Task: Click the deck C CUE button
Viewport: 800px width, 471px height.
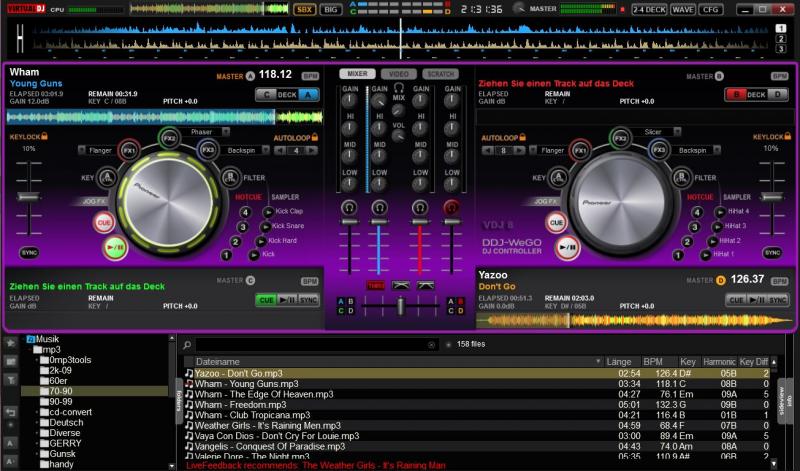Action: [x=266, y=300]
